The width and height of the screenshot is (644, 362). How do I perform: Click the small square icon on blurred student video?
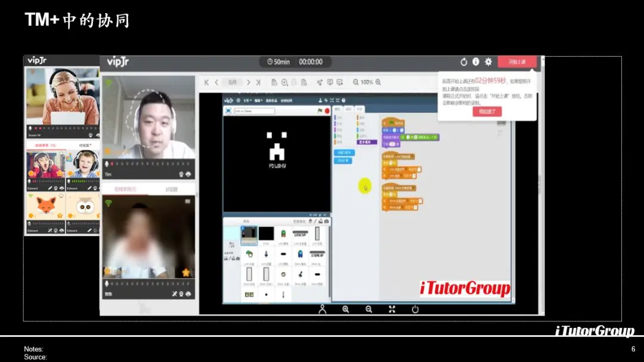tap(188, 202)
